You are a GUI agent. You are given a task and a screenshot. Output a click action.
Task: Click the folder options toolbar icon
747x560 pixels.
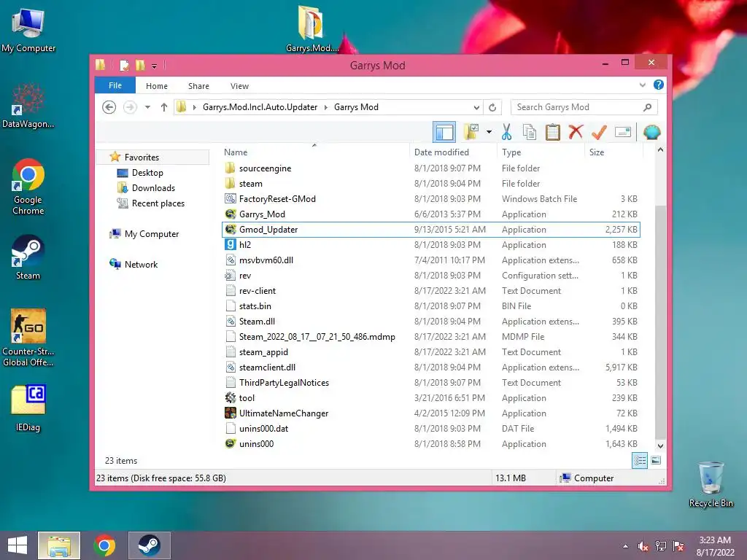tap(471, 132)
